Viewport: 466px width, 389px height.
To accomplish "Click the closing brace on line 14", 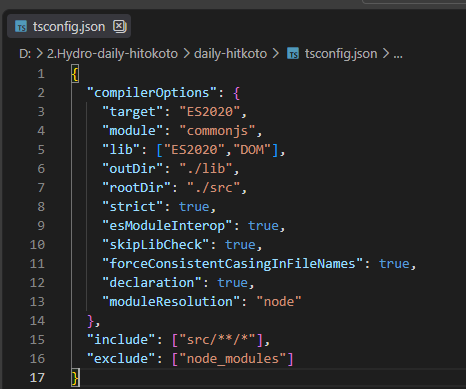I will pos(90,321).
